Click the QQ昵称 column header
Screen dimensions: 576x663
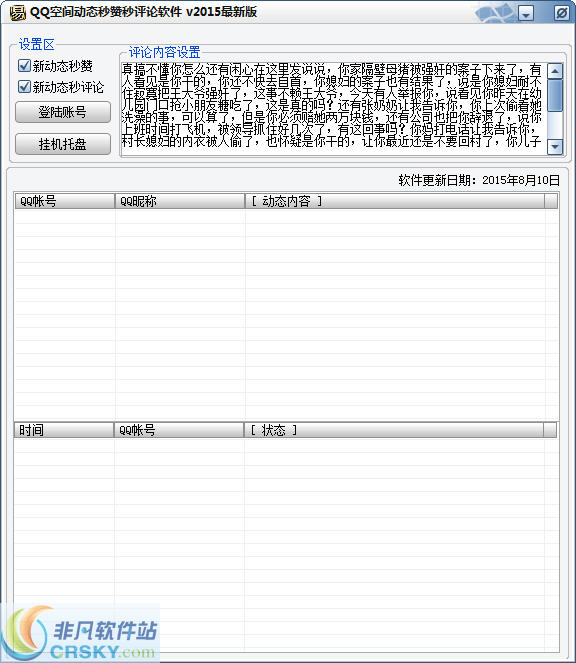(180, 201)
